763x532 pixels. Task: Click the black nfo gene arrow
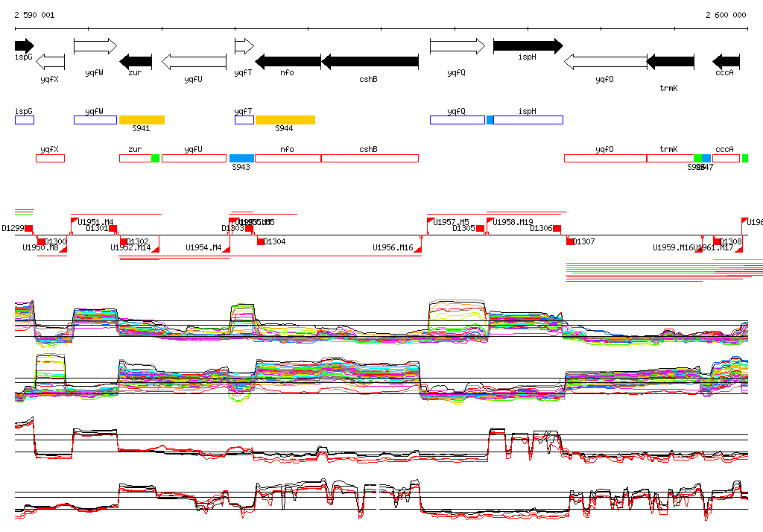(x=288, y=62)
